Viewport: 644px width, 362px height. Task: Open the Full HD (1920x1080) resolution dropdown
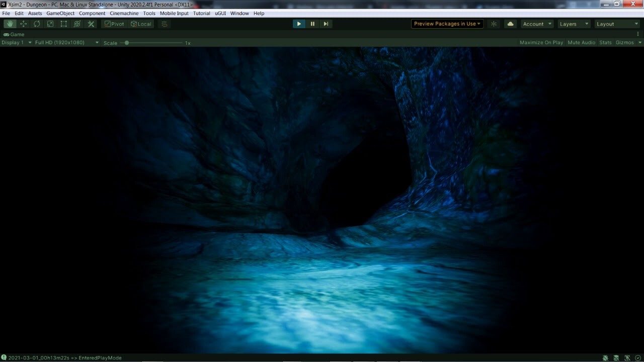[64, 42]
